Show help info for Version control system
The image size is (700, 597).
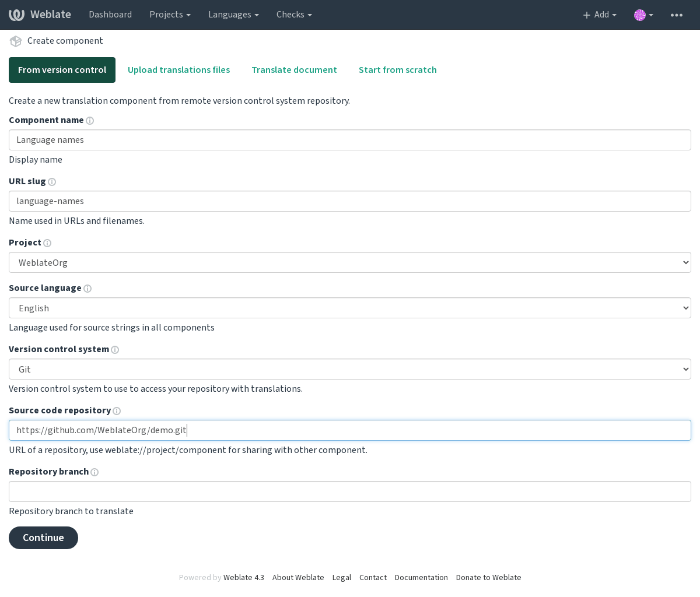(115, 350)
